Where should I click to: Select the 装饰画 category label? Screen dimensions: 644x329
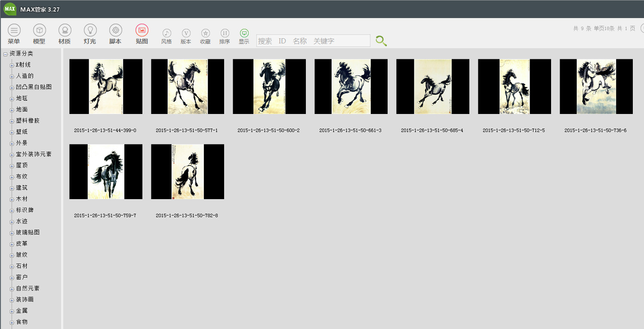click(x=25, y=299)
